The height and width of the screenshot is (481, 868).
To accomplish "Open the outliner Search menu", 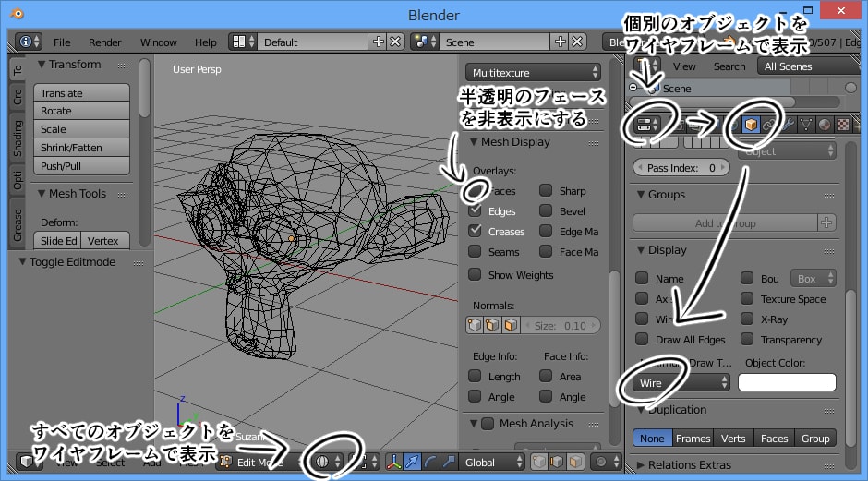I will point(729,66).
